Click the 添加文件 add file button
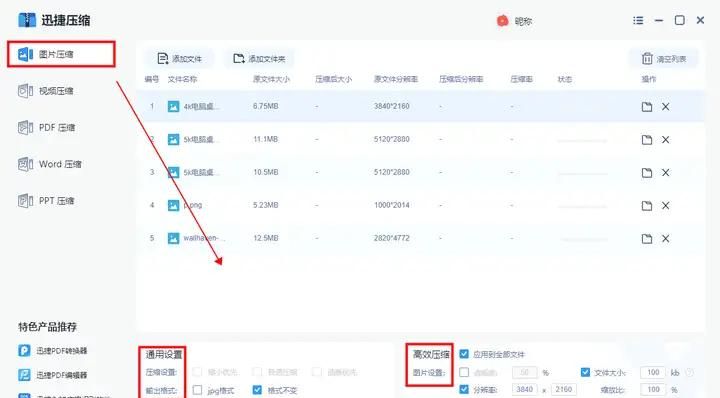Image resolution: width=720 pixels, height=398 pixels. 180,59
